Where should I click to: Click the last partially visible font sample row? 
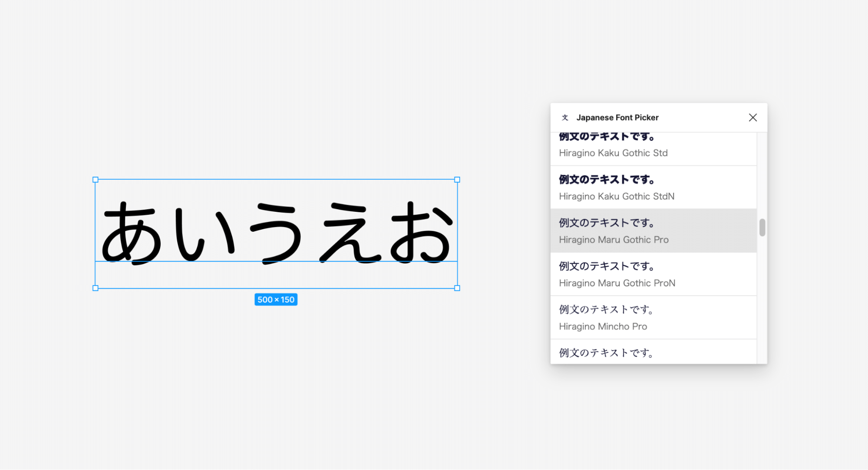(653, 352)
